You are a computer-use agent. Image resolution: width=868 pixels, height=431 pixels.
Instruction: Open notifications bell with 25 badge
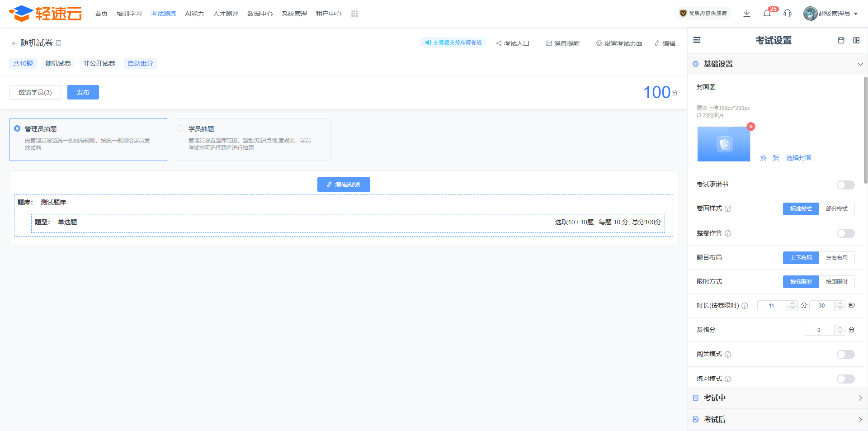pyautogui.click(x=767, y=14)
